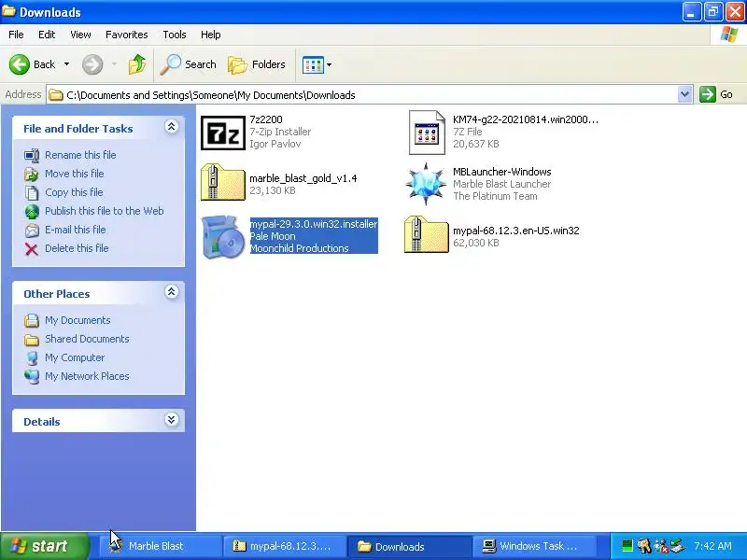The width and height of the screenshot is (747, 560).
Task: Click the My Computer icon in Other Places
Action: [32, 357]
